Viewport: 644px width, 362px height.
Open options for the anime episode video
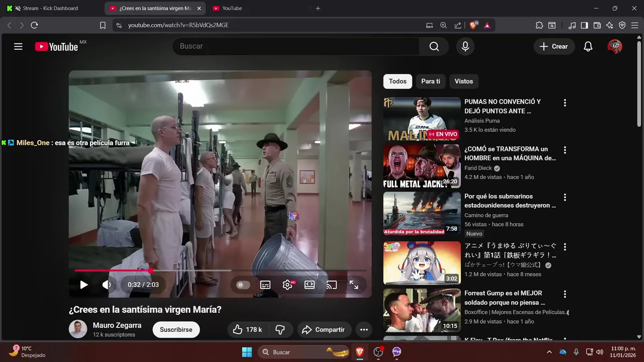pyautogui.click(x=565, y=247)
